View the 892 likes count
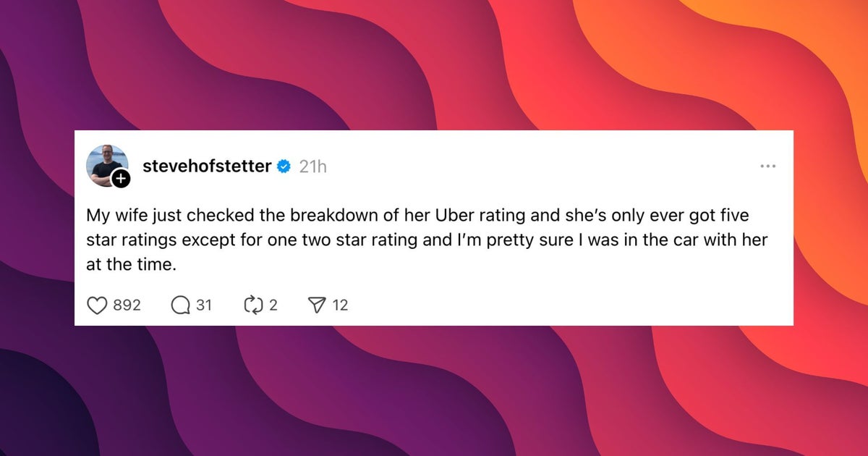 (127, 305)
